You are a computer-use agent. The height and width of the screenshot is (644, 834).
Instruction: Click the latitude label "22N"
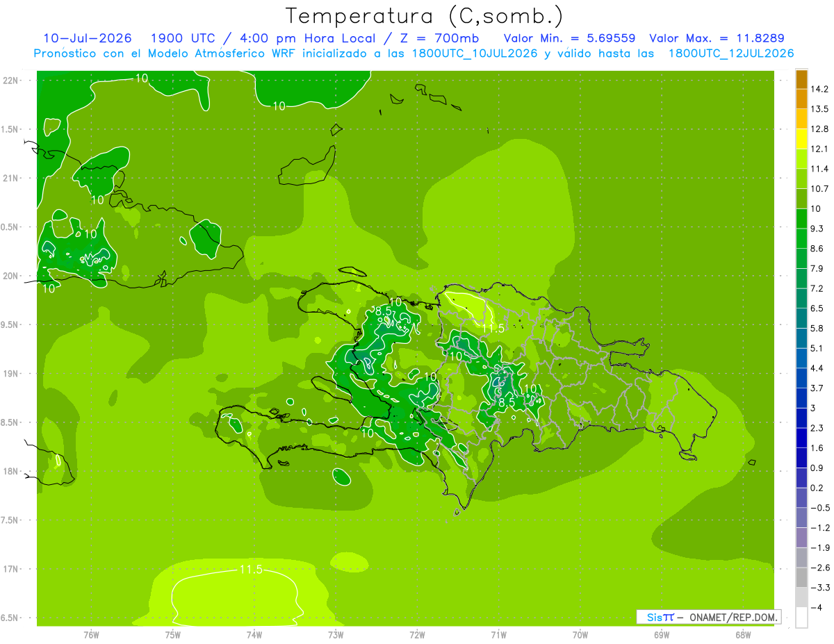pos(12,80)
